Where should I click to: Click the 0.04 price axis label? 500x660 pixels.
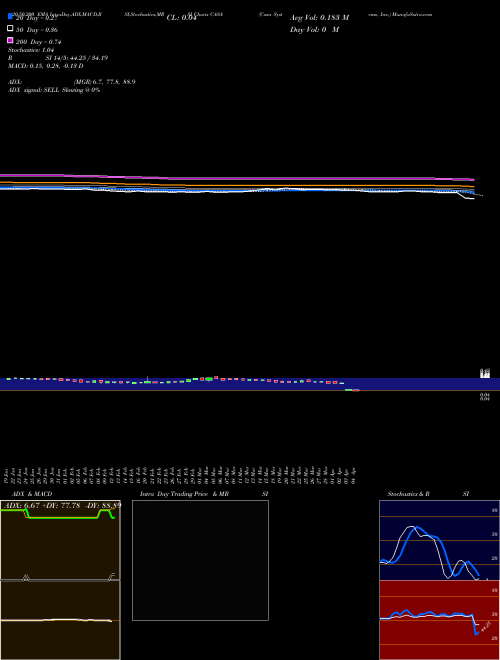click(x=484, y=397)
